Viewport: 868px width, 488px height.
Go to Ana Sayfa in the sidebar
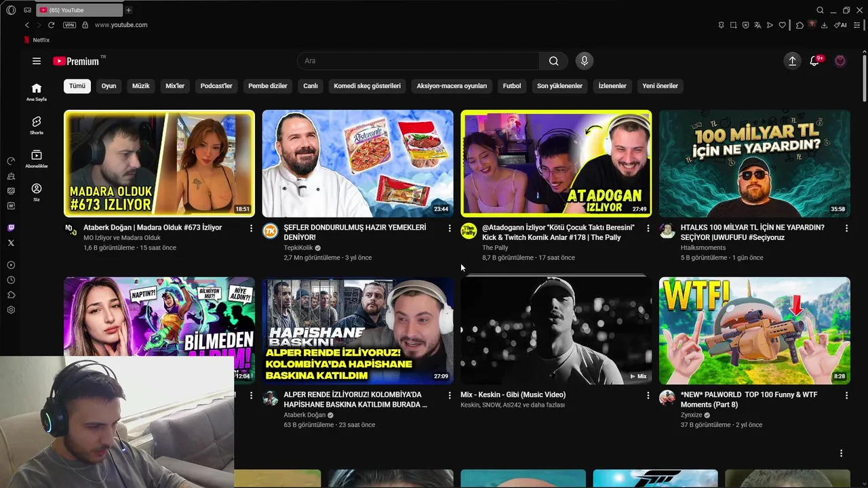point(37,92)
